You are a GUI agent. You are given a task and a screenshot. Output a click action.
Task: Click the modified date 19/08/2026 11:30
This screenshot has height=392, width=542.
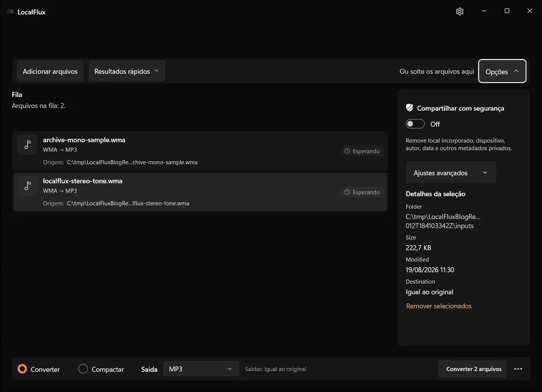pyautogui.click(x=430, y=270)
